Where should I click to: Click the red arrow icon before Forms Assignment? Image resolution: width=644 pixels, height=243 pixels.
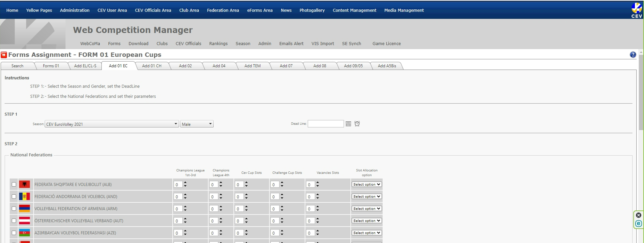click(4, 55)
